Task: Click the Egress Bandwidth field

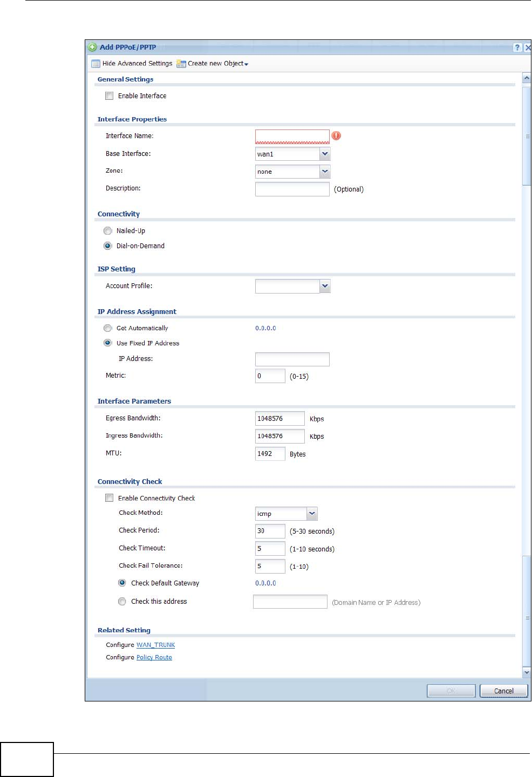Action: [280, 418]
